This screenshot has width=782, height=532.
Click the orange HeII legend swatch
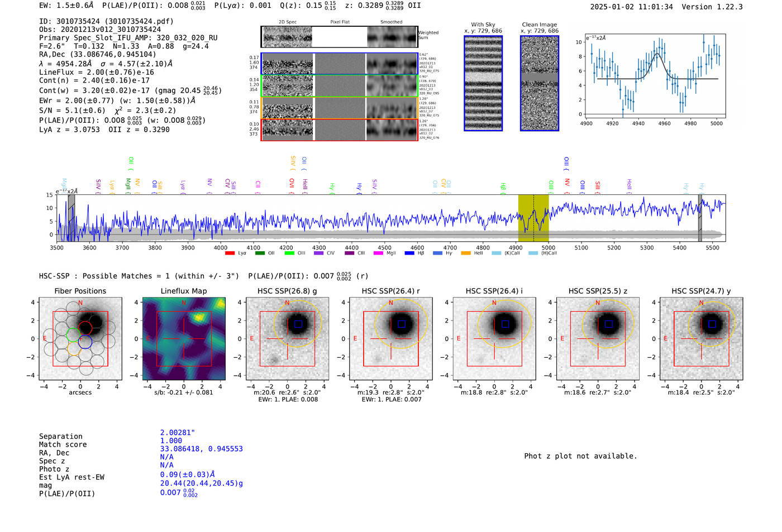[466, 253]
